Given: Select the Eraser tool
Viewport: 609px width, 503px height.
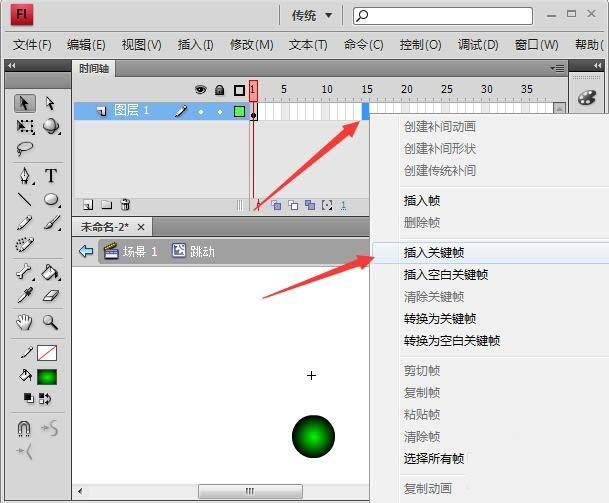Looking at the screenshot, I should point(50,296).
